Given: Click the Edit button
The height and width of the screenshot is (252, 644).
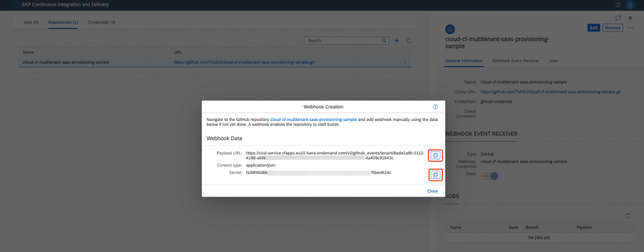Looking at the screenshot, I should click(x=594, y=28).
